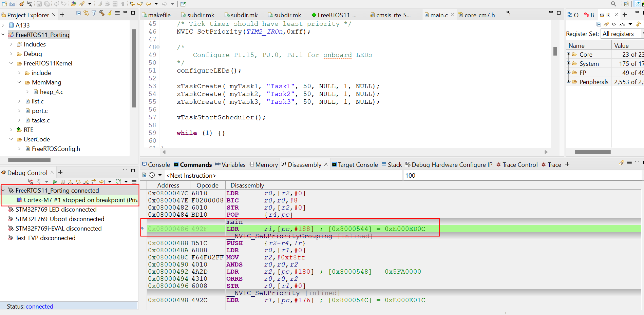
Task: Click the Step Out icon in Debug Control
Action: coord(86,182)
